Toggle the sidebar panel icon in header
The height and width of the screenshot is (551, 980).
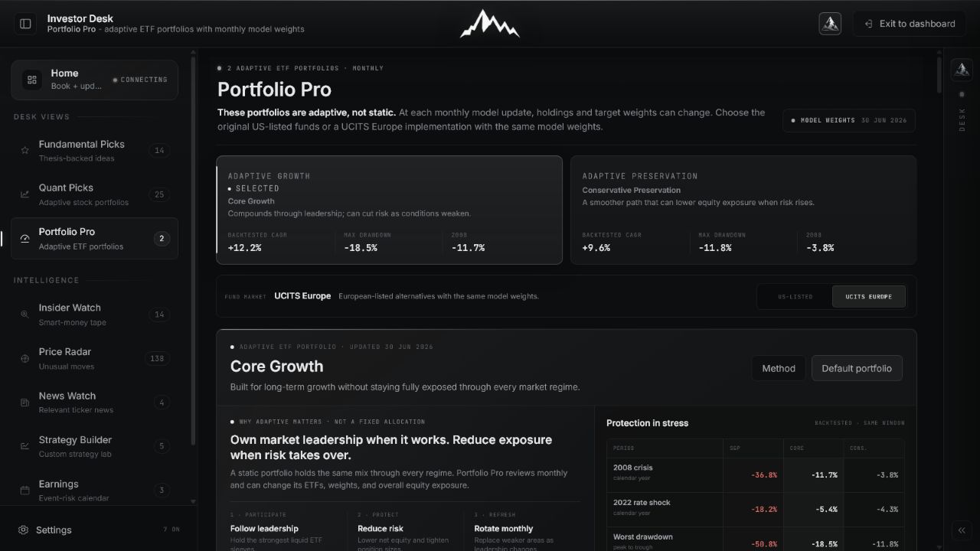tap(25, 24)
